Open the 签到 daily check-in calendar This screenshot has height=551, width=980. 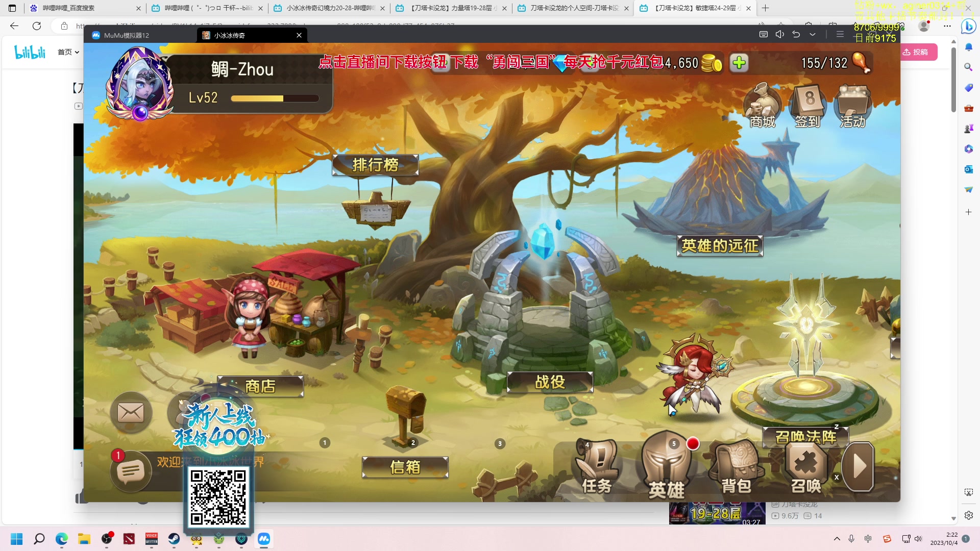coord(807,106)
